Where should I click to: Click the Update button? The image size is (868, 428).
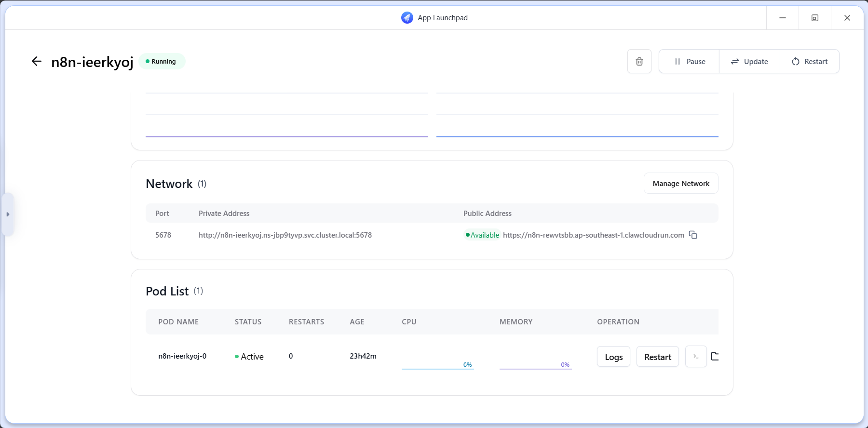tap(749, 61)
